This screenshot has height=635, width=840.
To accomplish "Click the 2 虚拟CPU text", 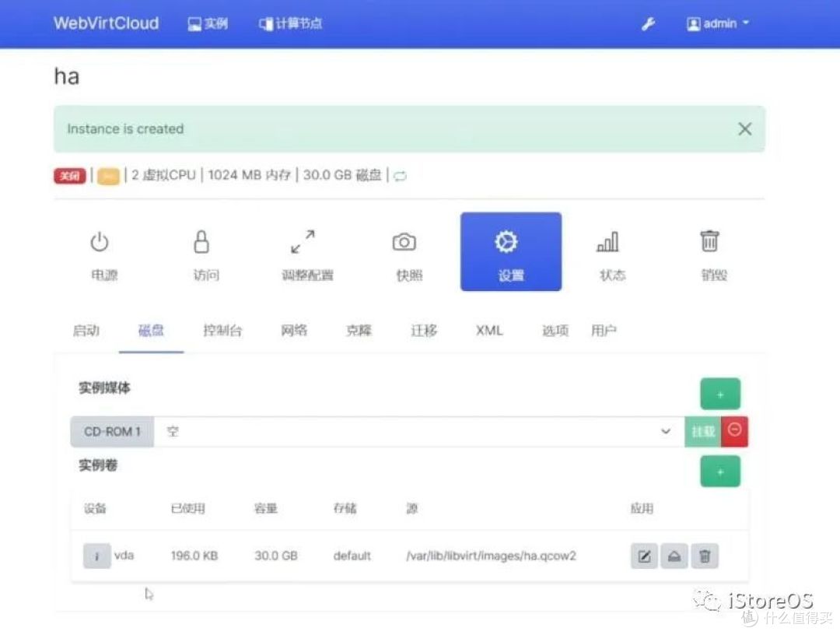I will [164, 175].
